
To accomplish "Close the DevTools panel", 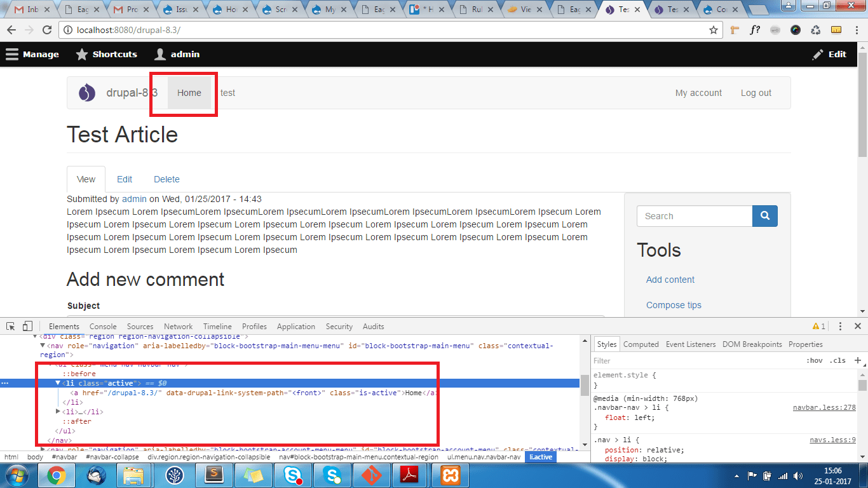I will [x=857, y=326].
